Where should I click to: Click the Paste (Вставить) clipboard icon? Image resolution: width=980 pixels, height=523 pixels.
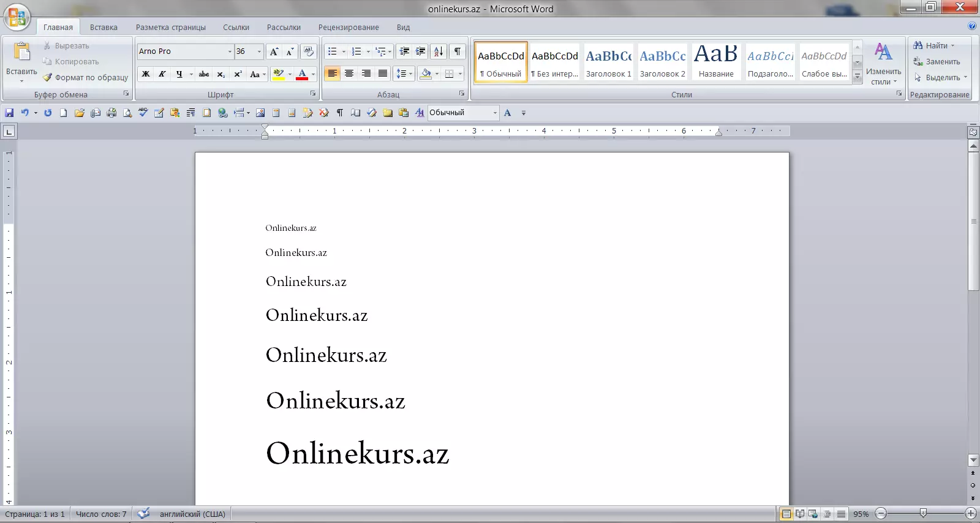[x=22, y=53]
